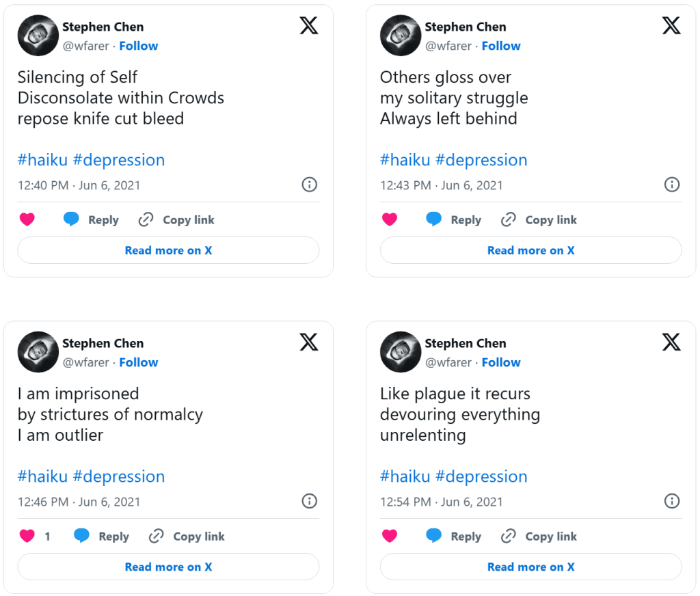Follow @wfarer on the 'Silencing of Self' tweet
Image resolution: width=700 pixels, height=596 pixels.
coord(138,46)
